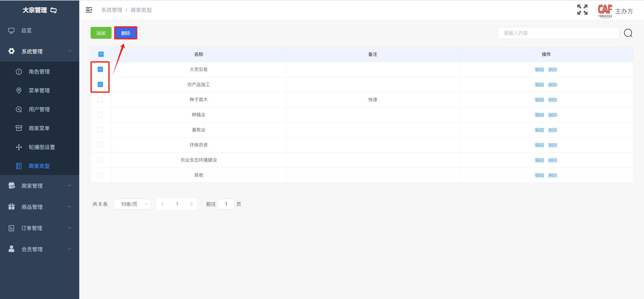
Task: Click the 快速 remark cell
Action: 373,100
